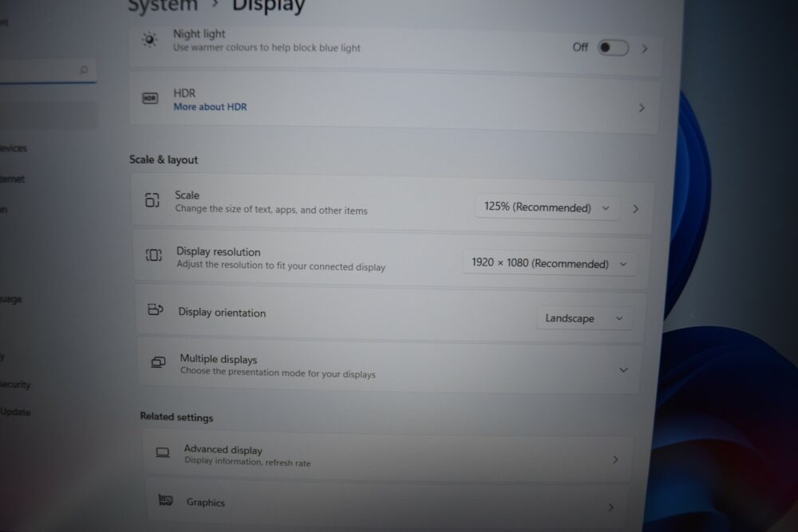Click the "Display" page title
The image size is (798, 532).
(x=269, y=6)
